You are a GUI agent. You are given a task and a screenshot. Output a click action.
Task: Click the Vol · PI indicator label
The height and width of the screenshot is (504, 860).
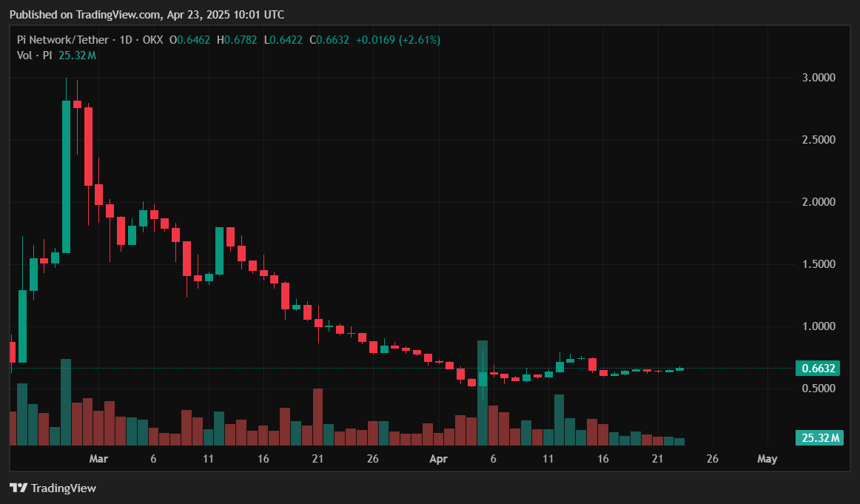pyautogui.click(x=36, y=55)
